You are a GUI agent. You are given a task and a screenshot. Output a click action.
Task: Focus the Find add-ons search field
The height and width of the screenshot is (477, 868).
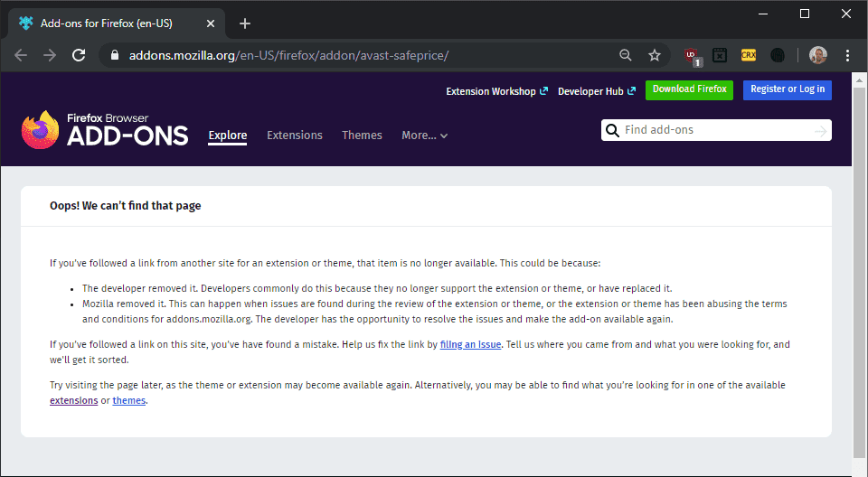(x=716, y=130)
